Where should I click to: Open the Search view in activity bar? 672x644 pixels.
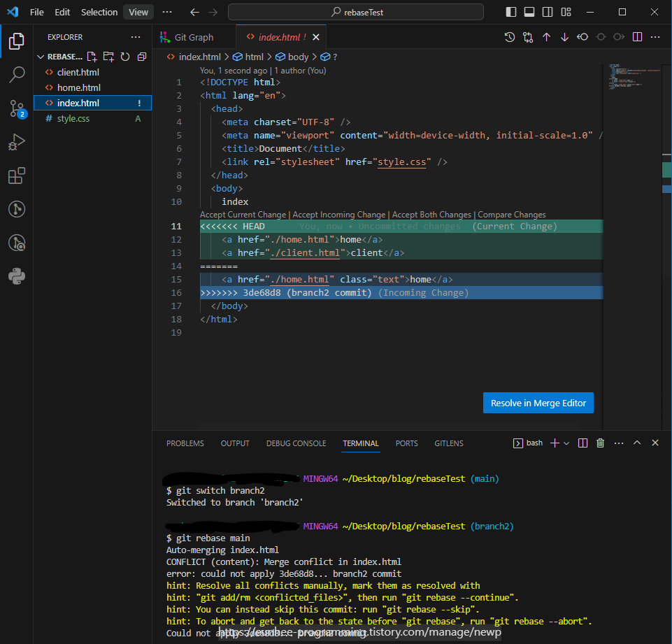point(17,74)
